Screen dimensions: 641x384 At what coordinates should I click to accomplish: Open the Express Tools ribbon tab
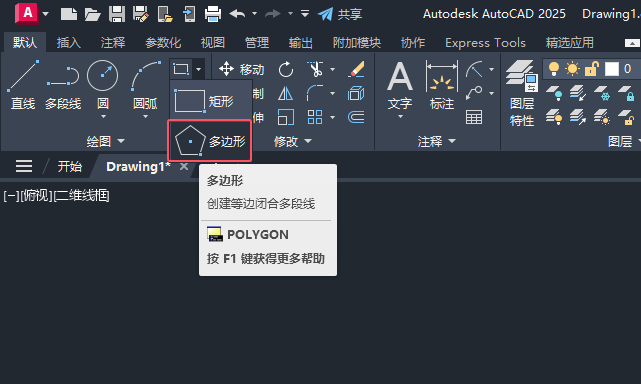click(485, 43)
